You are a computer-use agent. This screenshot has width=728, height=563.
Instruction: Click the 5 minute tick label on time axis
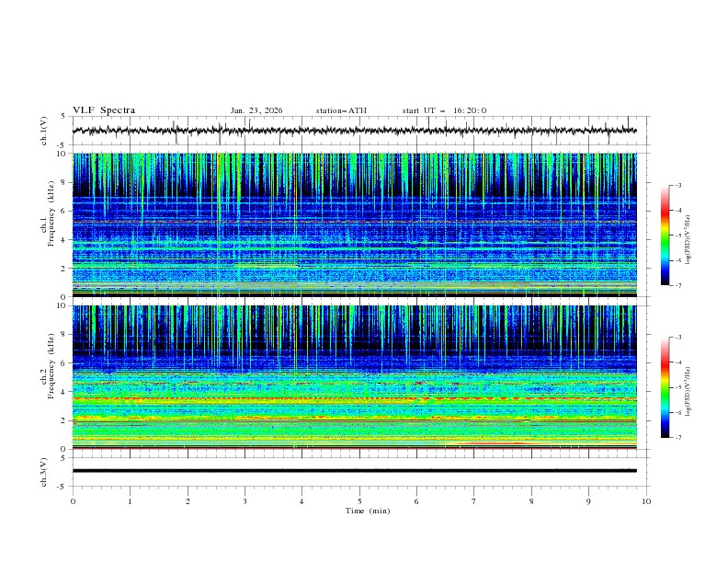pyautogui.click(x=359, y=501)
